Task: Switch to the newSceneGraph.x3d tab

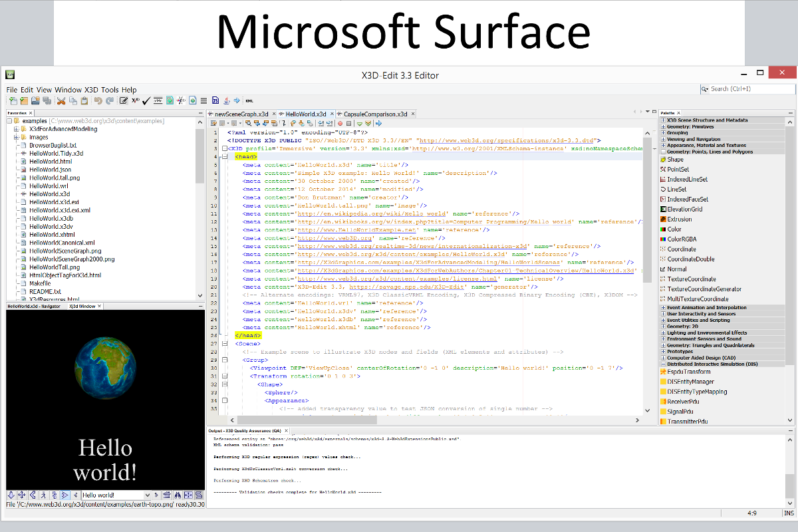Action: point(242,114)
